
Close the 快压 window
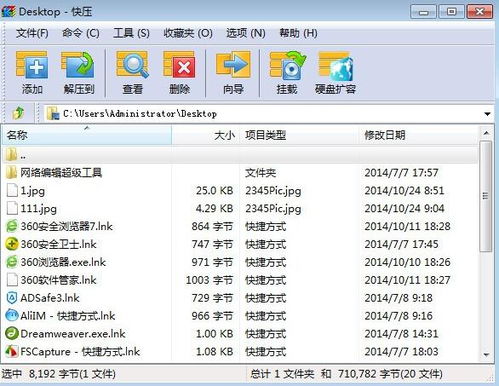[x=480, y=12]
